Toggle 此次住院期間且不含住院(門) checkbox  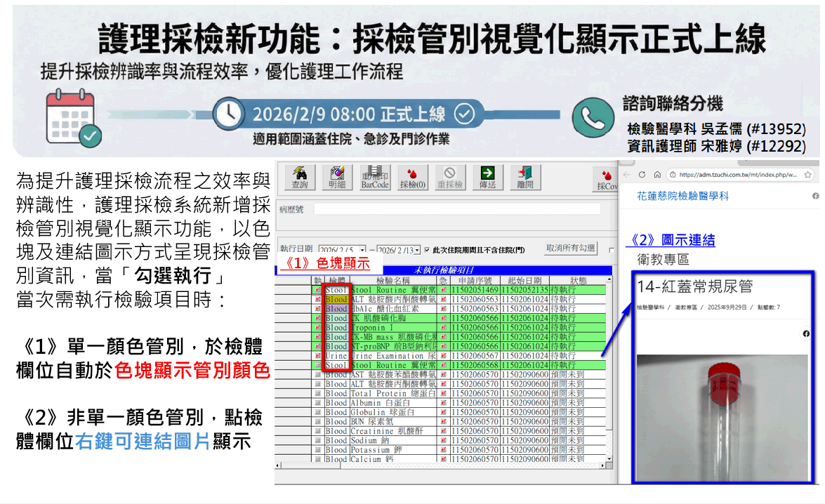[x=426, y=250]
